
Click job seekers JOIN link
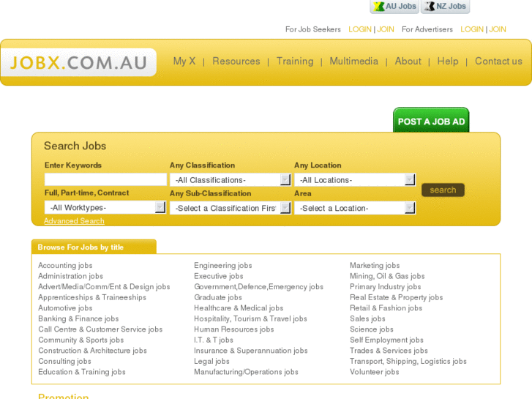[x=386, y=29]
